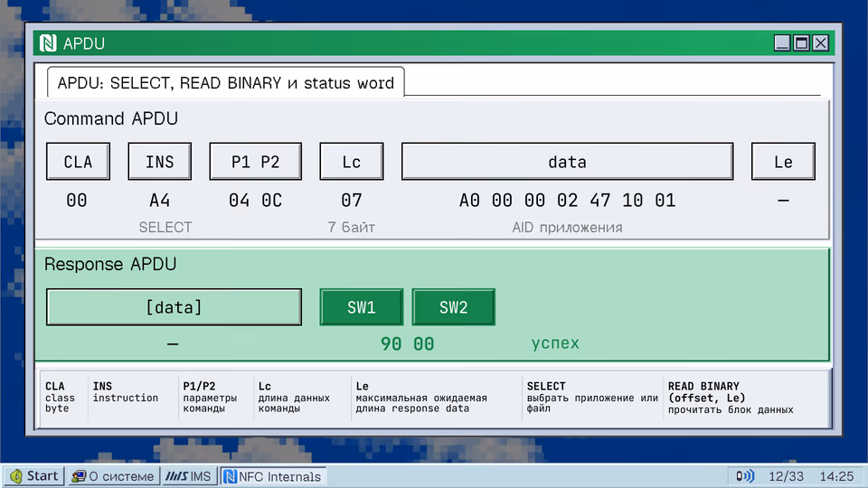Click the P1 P2 field box
The image size is (868, 488).
click(x=255, y=162)
